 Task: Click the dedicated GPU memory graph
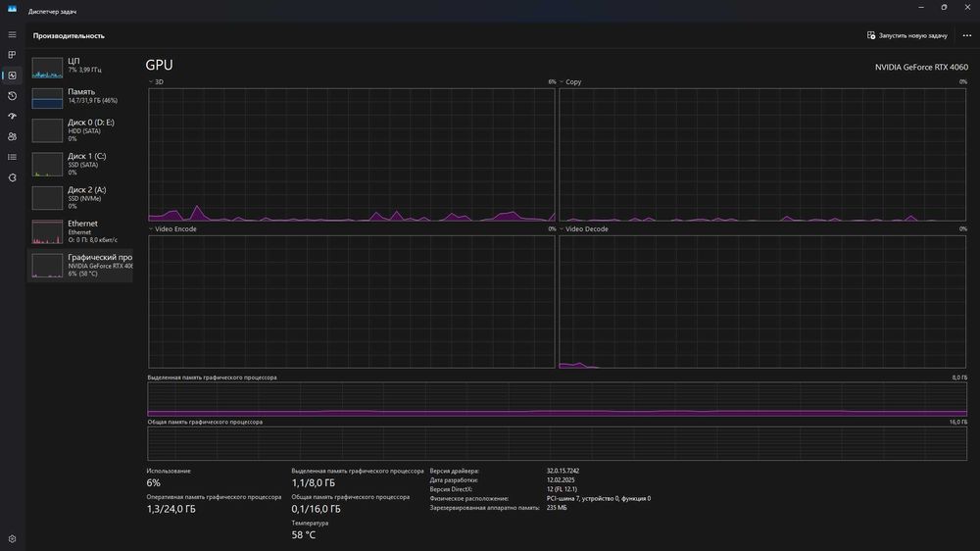click(x=557, y=399)
